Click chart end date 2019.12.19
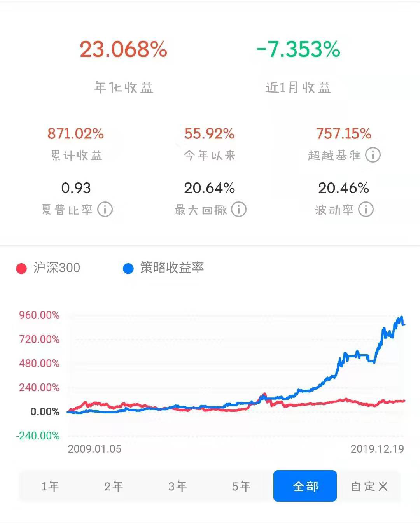Image resolution: width=420 pixels, height=523 pixels. tap(377, 449)
